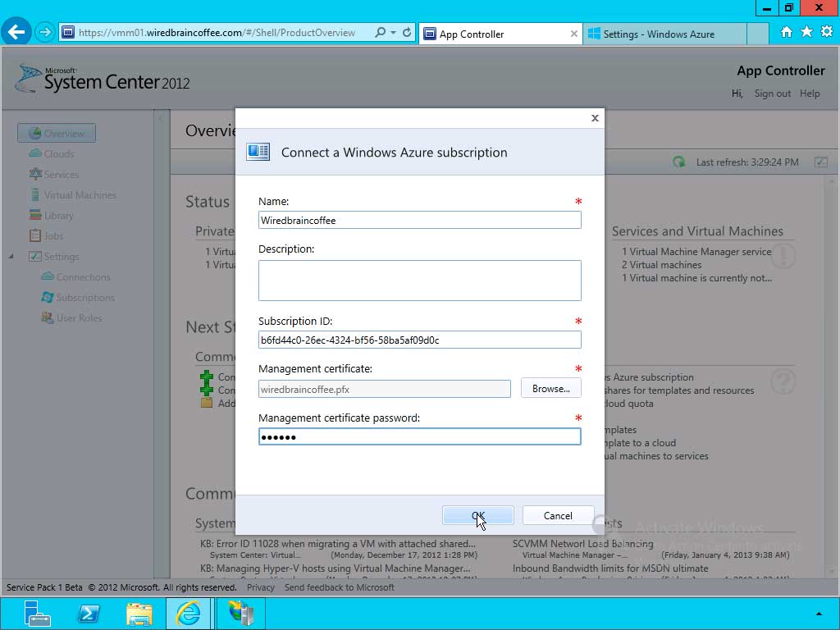Open Virtual Machines in the navigation pane
This screenshot has height=630, width=840.
73,195
